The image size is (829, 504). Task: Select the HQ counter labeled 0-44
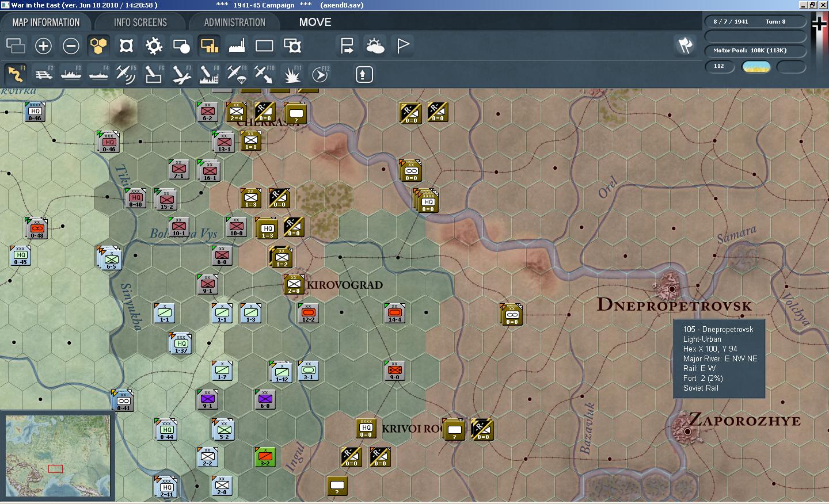[167, 430]
